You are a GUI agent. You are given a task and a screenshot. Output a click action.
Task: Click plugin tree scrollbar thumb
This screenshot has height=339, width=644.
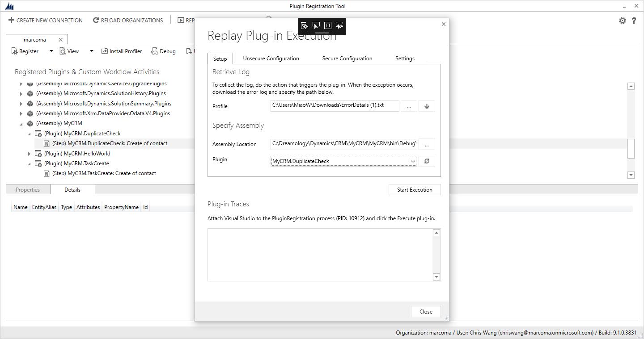[x=631, y=148]
